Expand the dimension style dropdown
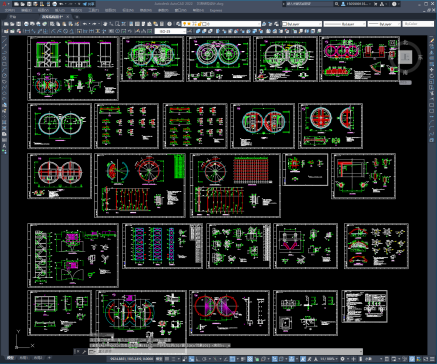 click(x=170, y=31)
